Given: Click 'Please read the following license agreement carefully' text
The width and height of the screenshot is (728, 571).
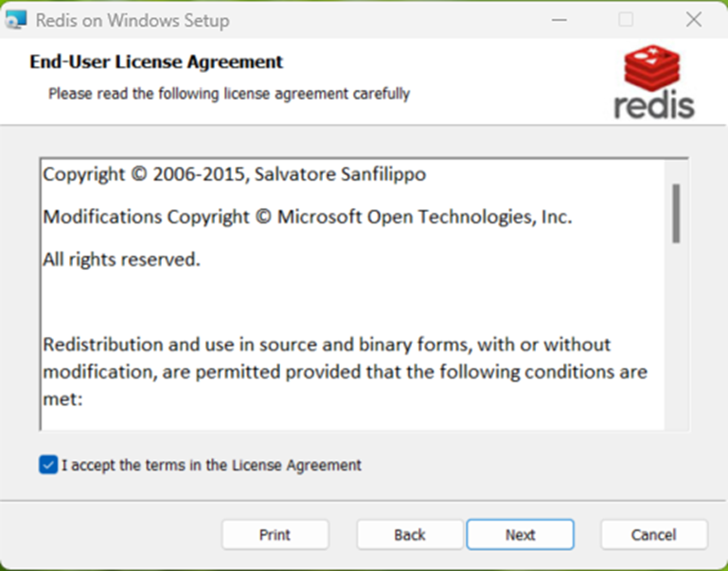Looking at the screenshot, I should click(x=229, y=94).
